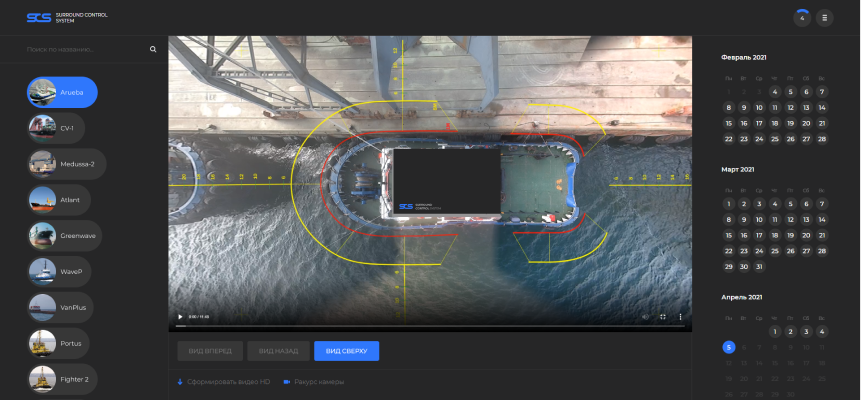This screenshot has height=400, width=861.
Task: Choose the Greenwave vessel
Action: [x=66, y=235]
